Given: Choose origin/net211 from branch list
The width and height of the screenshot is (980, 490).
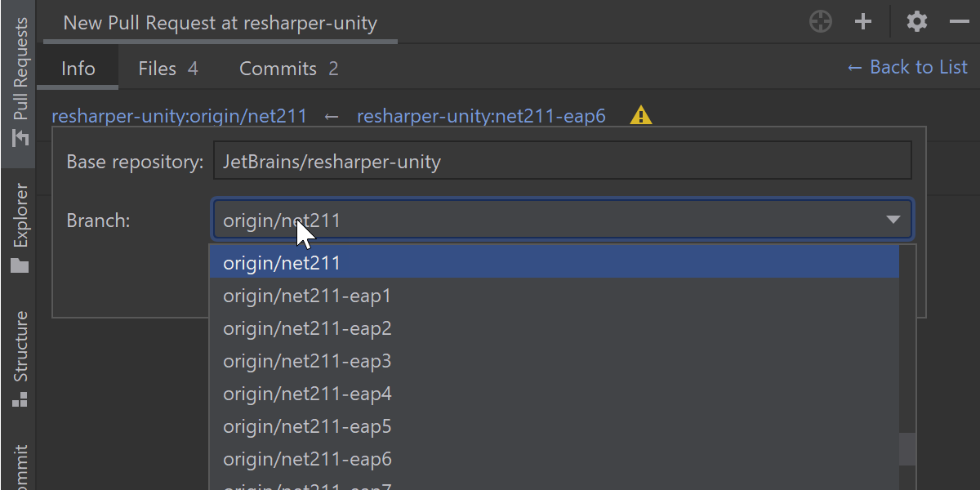Looking at the screenshot, I should (555, 263).
